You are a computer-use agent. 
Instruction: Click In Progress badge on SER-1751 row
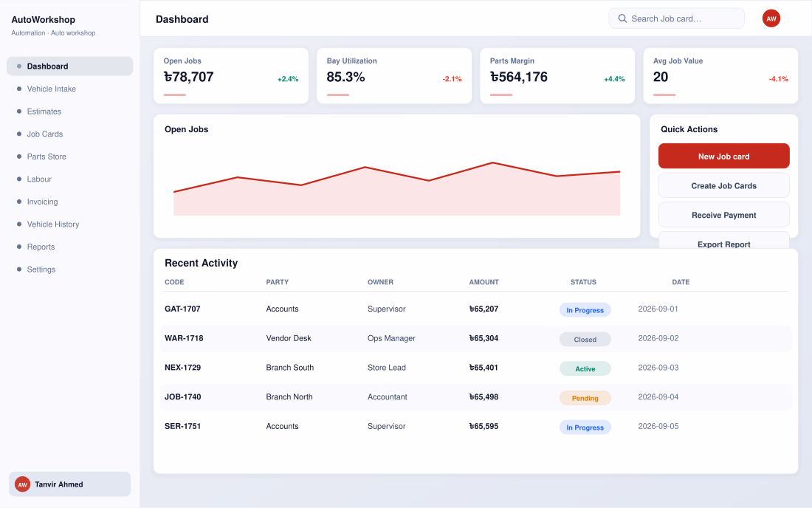(585, 428)
